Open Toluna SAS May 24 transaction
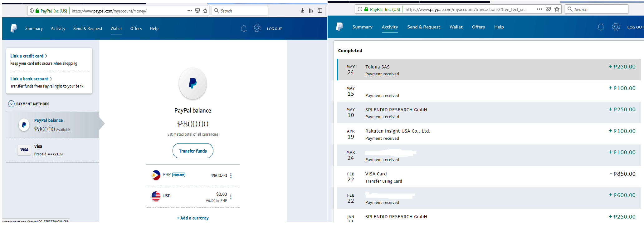644x237 pixels. click(489, 69)
